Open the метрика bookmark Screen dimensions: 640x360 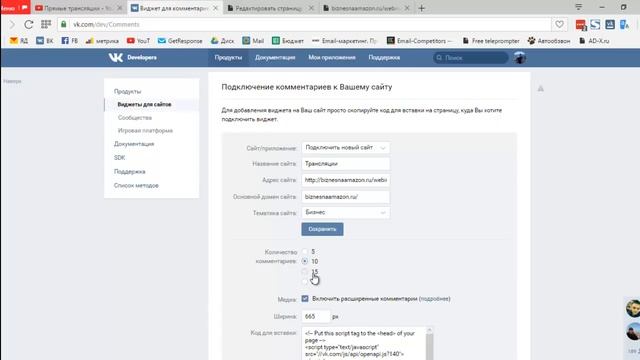[102, 41]
